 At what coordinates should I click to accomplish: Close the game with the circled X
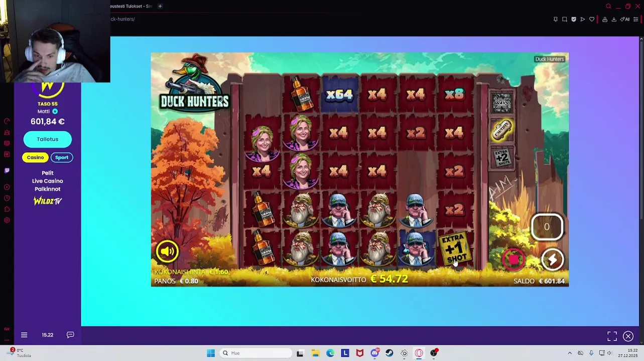(x=628, y=336)
